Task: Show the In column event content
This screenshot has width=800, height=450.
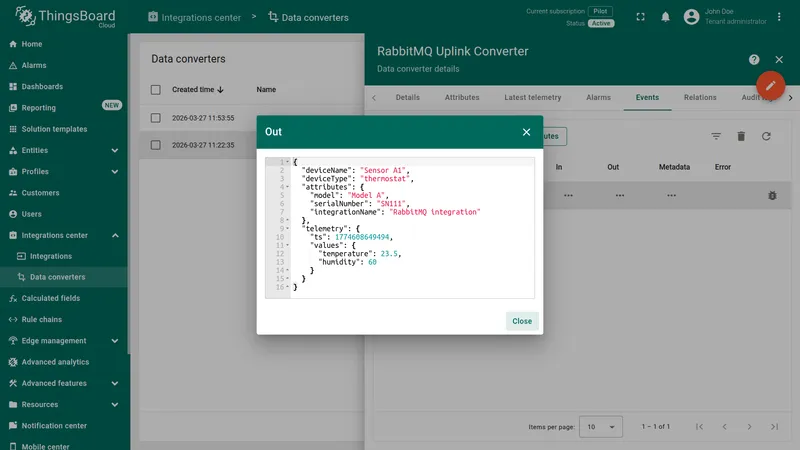Action: tap(568, 195)
